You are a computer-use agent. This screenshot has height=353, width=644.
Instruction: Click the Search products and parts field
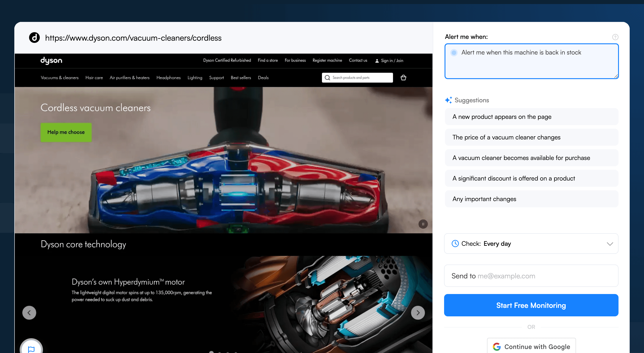point(357,78)
